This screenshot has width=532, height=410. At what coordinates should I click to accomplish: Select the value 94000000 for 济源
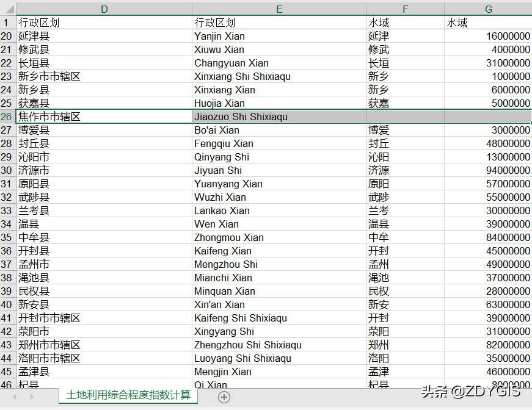pos(488,170)
